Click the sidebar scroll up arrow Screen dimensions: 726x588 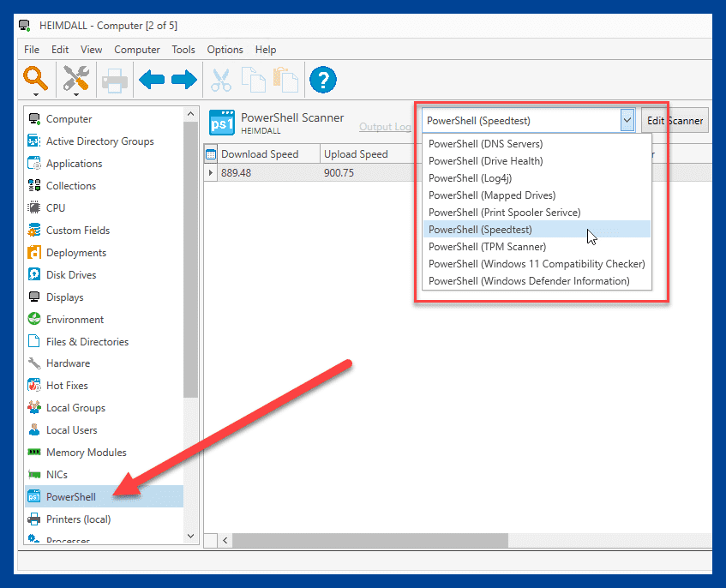191,114
